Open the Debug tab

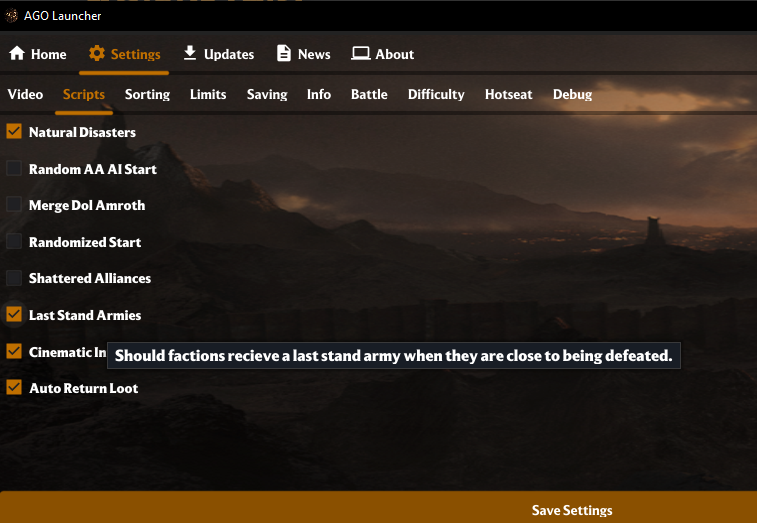[x=572, y=94]
